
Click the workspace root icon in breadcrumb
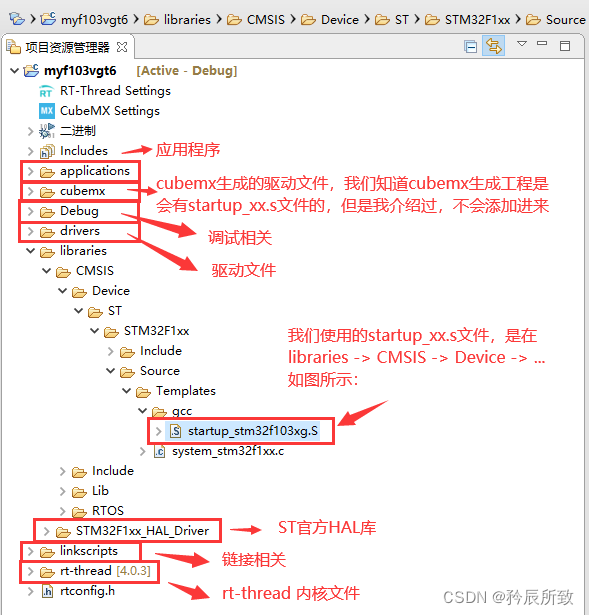click(x=17, y=19)
